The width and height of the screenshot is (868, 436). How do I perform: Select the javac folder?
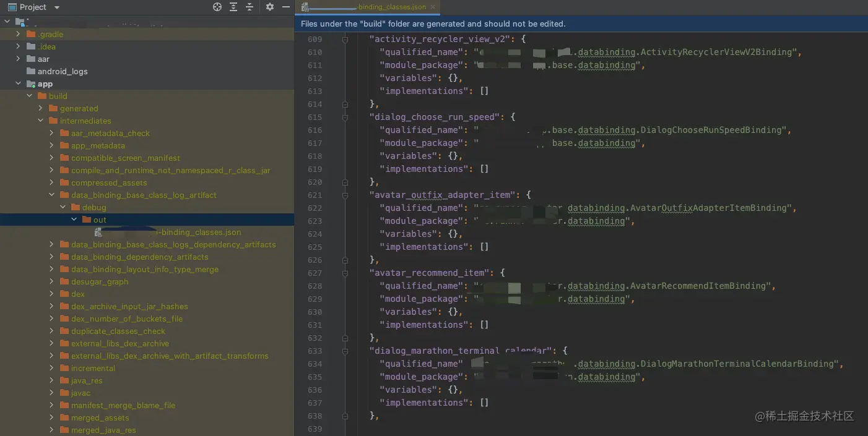tap(80, 393)
